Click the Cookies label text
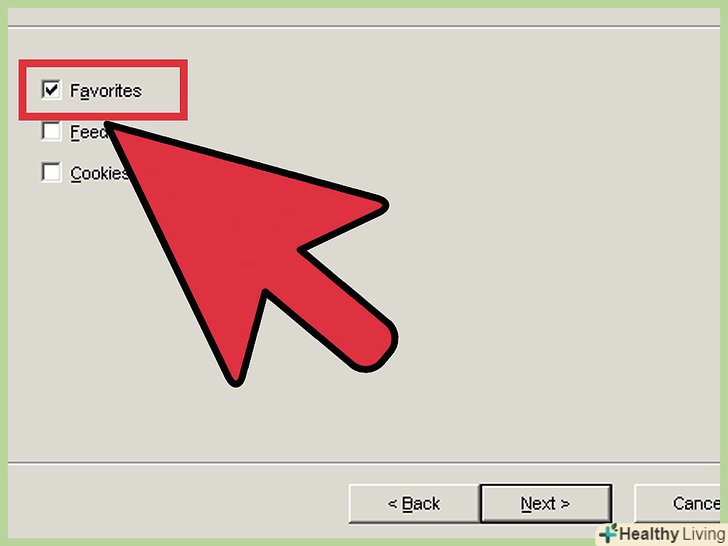Screen dimensions: 728x546 click(99, 173)
